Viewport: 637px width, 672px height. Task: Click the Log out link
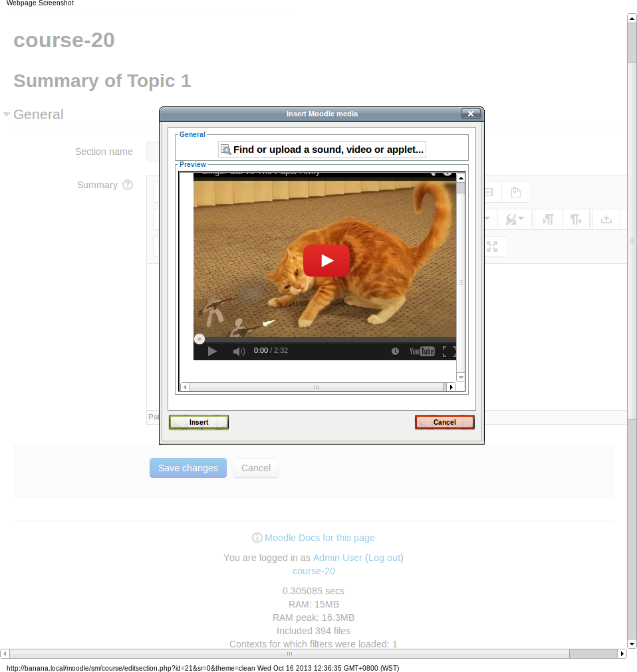pyautogui.click(x=384, y=558)
